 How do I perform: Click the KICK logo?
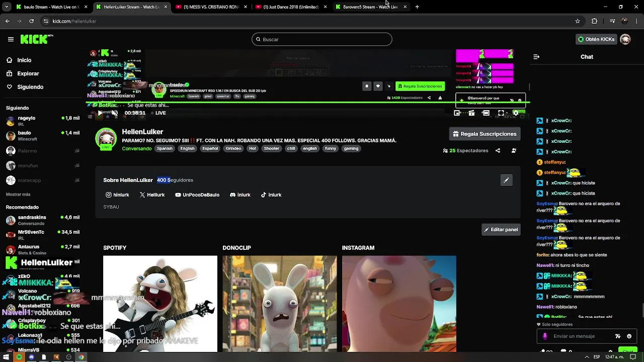36,39
